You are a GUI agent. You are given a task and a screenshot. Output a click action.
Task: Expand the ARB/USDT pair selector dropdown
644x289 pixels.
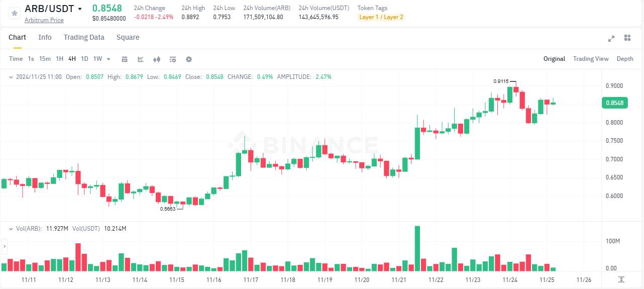tap(80, 9)
